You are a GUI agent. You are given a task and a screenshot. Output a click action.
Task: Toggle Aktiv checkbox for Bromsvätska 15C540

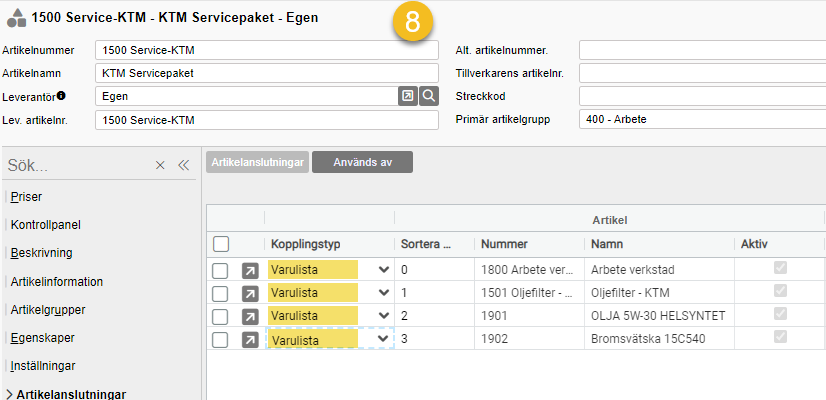780,336
